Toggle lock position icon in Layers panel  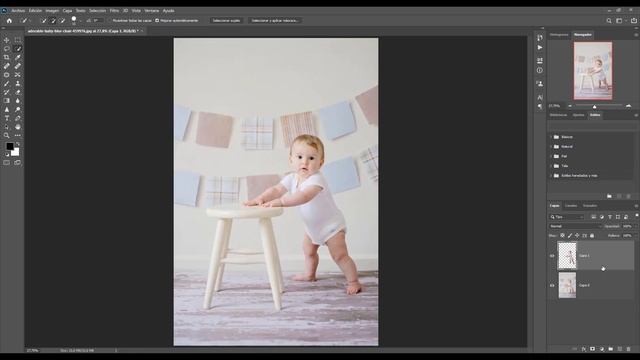point(577,236)
